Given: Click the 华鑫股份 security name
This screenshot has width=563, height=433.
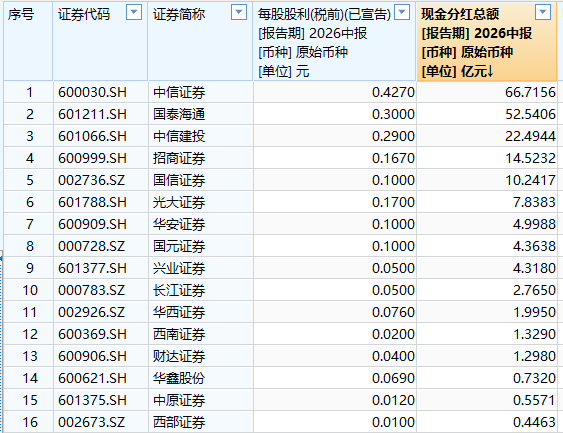Looking at the screenshot, I should 179,378.
